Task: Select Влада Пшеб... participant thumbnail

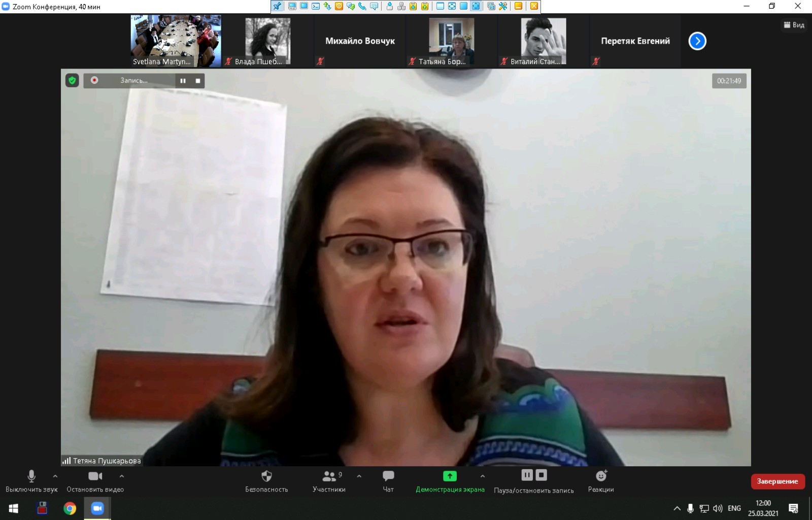Action: click(x=268, y=41)
